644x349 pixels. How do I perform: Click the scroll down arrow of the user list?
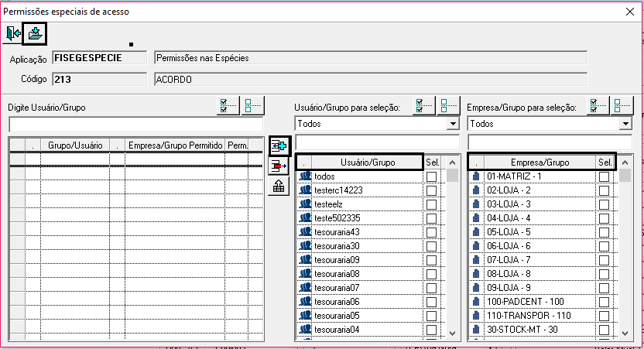pyautogui.click(x=453, y=334)
